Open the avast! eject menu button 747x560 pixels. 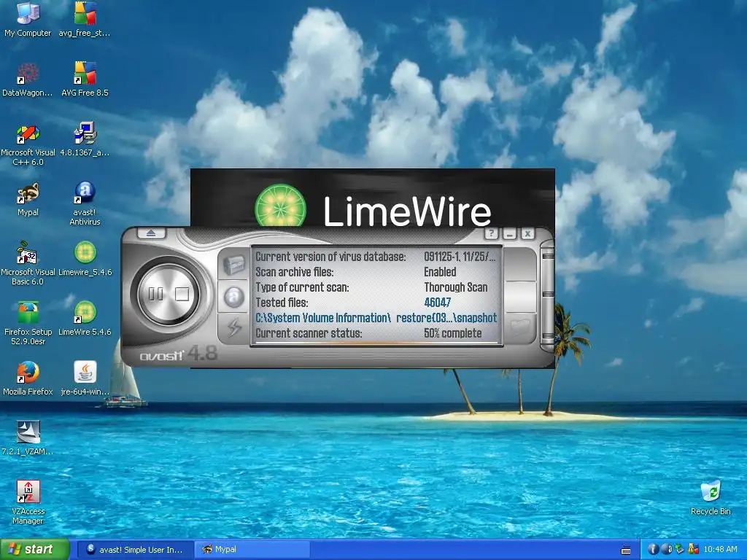pos(151,233)
